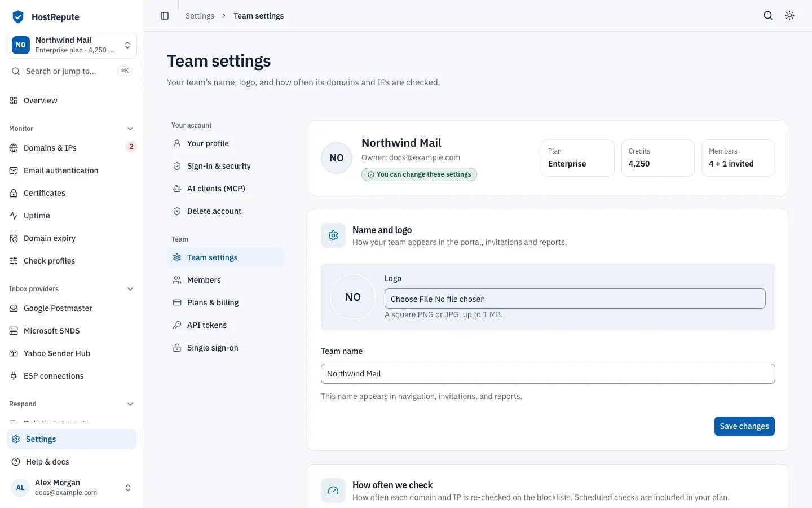Click the Team name input field
Image resolution: width=812 pixels, height=508 pixels.
point(548,374)
